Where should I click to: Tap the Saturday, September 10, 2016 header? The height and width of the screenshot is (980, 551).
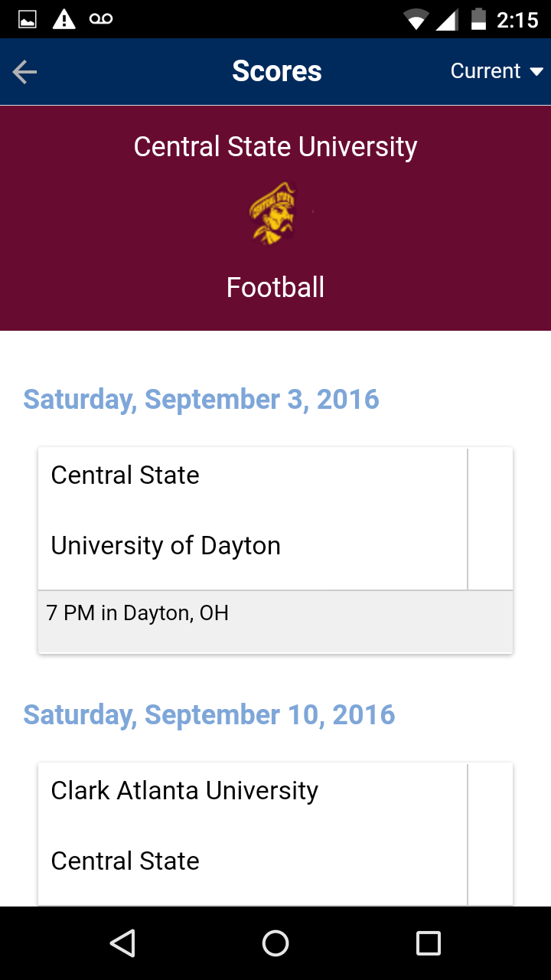point(209,715)
